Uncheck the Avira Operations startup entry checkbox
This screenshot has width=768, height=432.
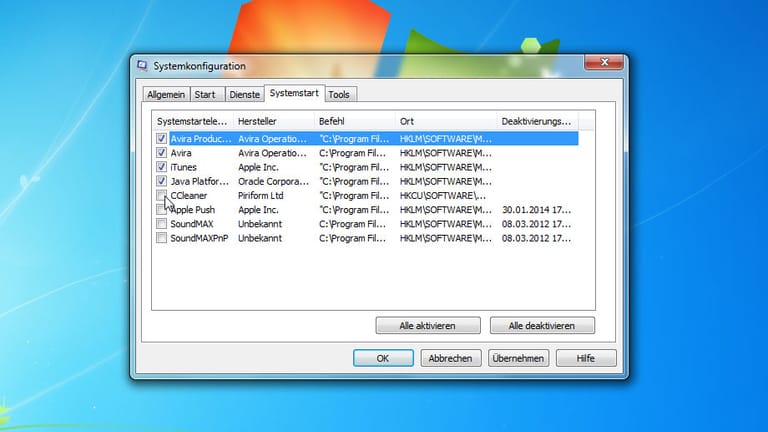pos(161,153)
